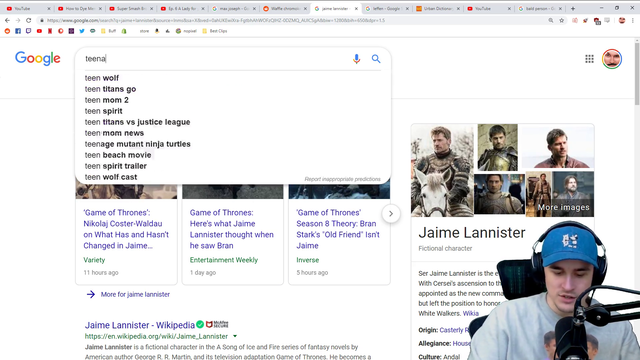Select the 'teen spirit trailer' suggestion
640x360 pixels.
(233, 166)
